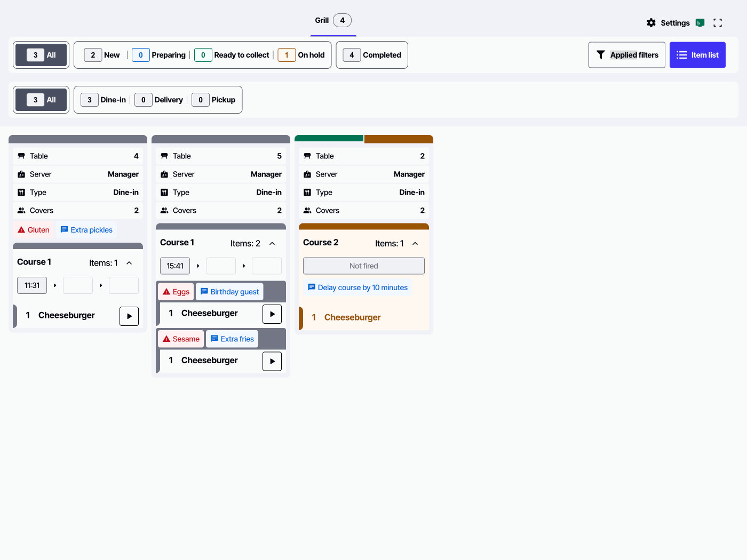
Task: Collapse Course 2 on the Table 2 card
Action: click(415, 243)
